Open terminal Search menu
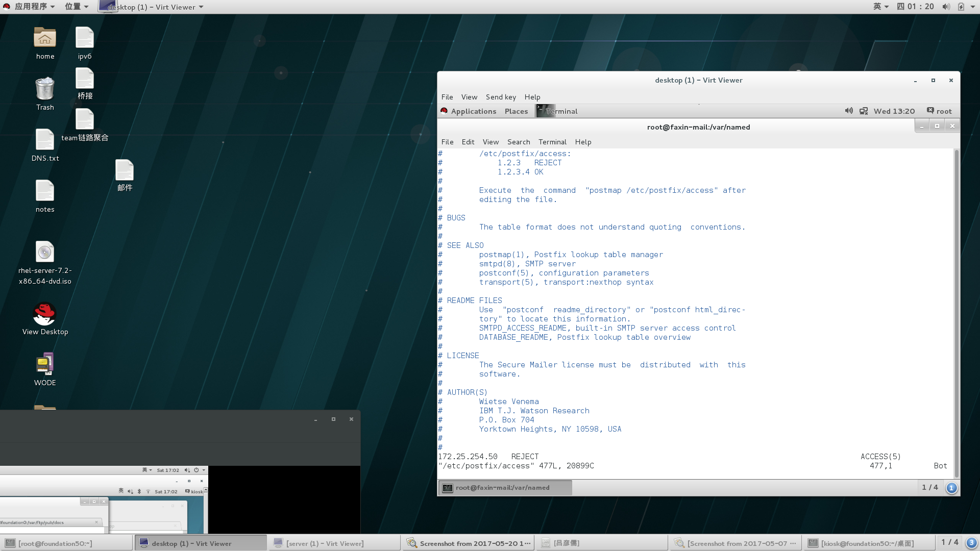 tap(519, 142)
